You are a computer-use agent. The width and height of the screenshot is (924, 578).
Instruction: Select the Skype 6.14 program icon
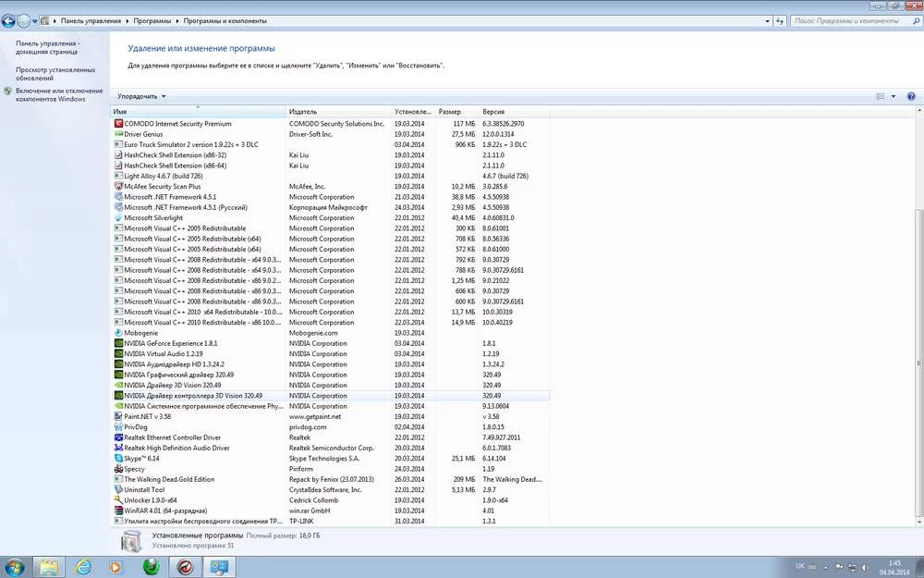118,458
